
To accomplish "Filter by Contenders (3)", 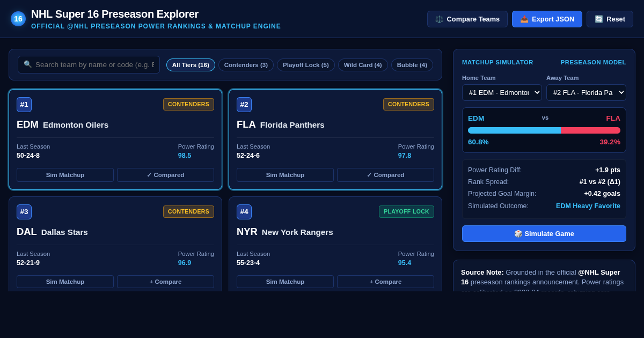I will pos(246,65).
